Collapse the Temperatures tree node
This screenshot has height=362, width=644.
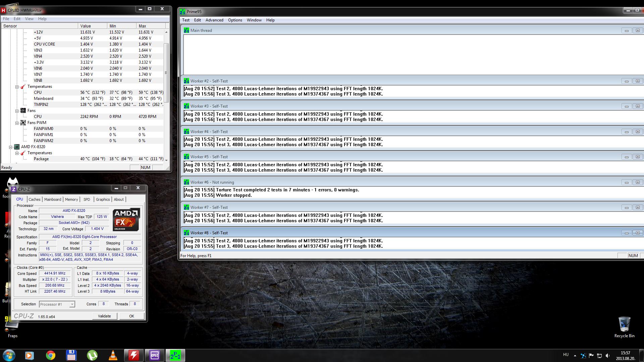pos(17,86)
